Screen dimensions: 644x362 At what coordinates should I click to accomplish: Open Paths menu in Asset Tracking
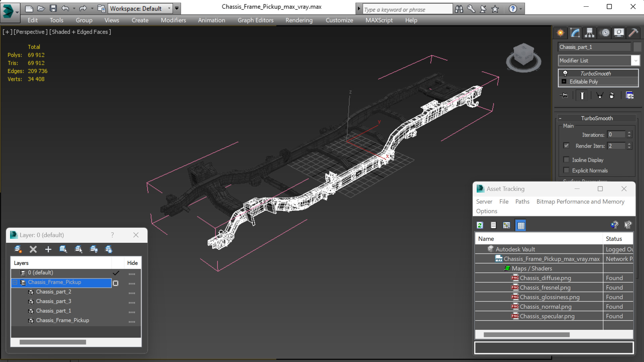click(x=522, y=202)
